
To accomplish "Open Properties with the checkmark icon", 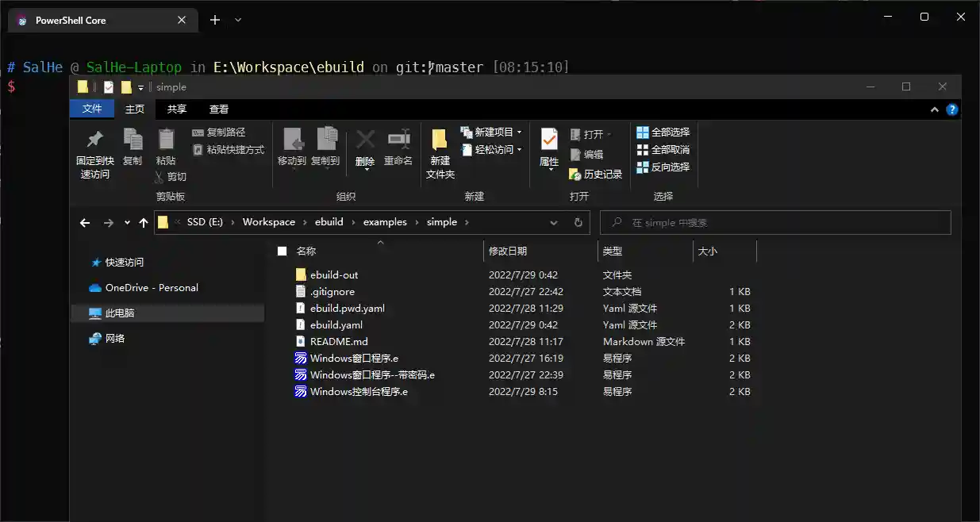I will (549, 140).
